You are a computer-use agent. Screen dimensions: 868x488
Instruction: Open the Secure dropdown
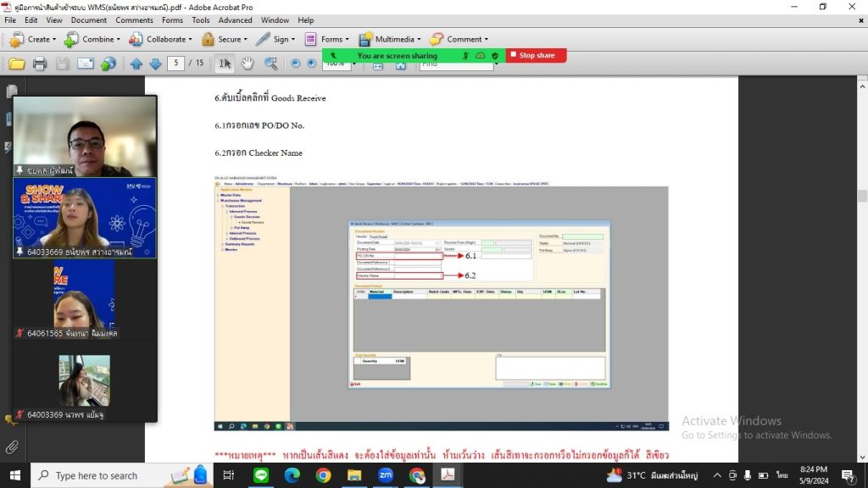224,39
